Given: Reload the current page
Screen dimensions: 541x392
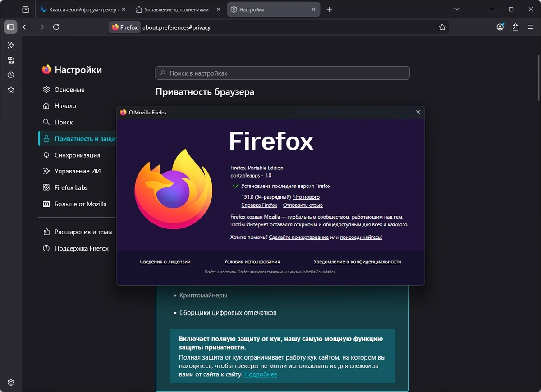Looking at the screenshot, I should [x=56, y=27].
